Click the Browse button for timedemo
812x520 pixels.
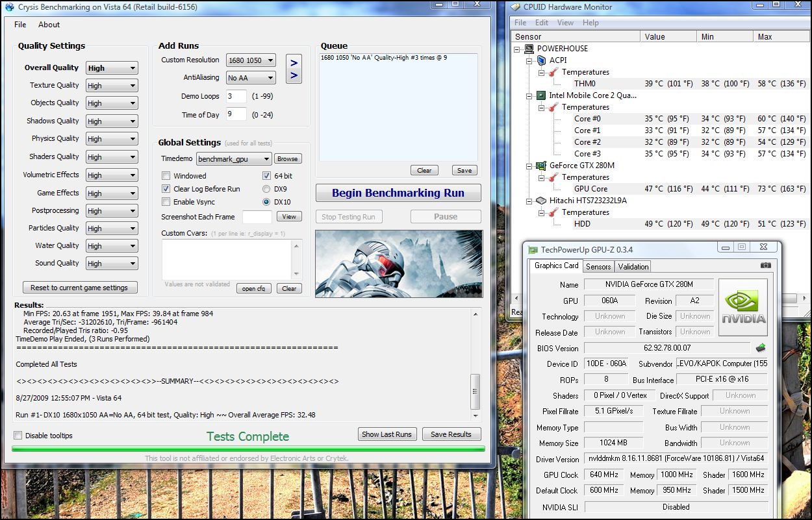coord(288,159)
